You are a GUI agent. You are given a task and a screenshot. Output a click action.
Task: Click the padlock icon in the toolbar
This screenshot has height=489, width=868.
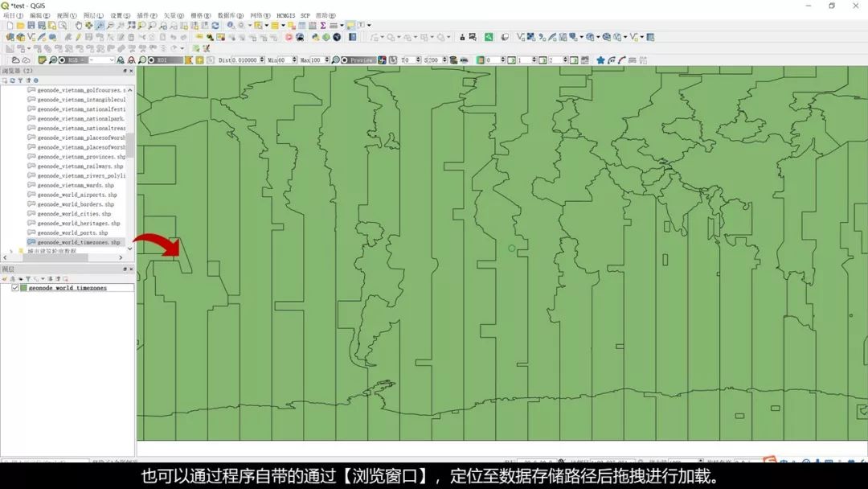462,37
